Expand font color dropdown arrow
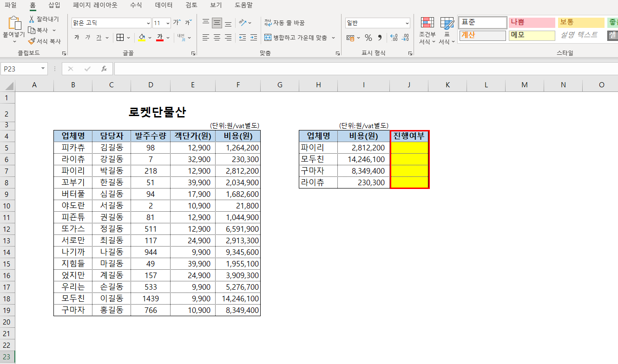Image resolution: width=618 pixels, height=364 pixels. (x=168, y=38)
